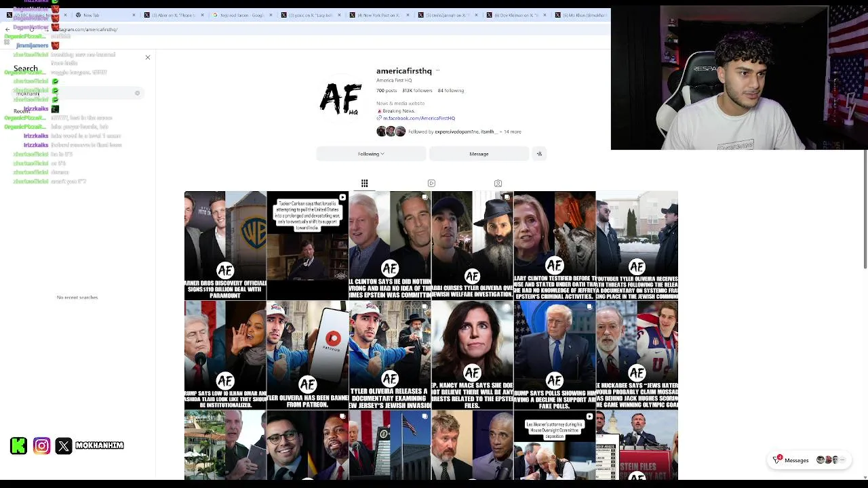Viewport: 868px width, 488px height.
Task: Open the 'Tyler Oliveira banned from Patreon' post
Action: pos(307,355)
